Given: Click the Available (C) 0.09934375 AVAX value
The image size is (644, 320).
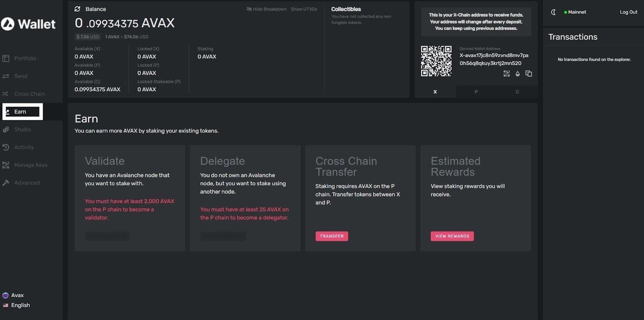Looking at the screenshot, I should pyautogui.click(x=97, y=89).
